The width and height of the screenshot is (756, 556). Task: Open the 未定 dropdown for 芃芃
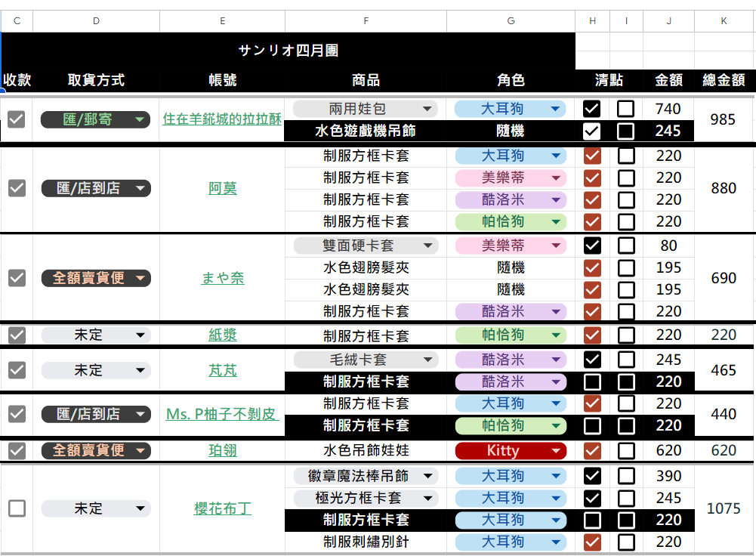96,370
